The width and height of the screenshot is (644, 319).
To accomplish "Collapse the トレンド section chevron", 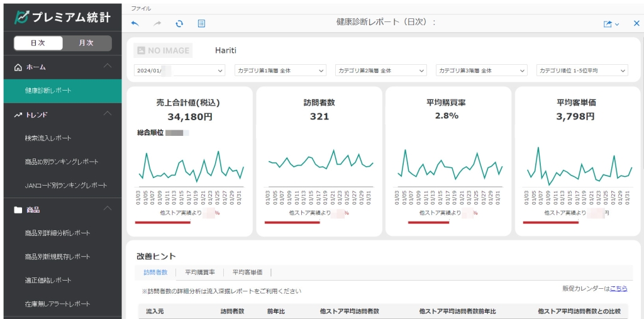I will pyautogui.click(x=107, y=114).
